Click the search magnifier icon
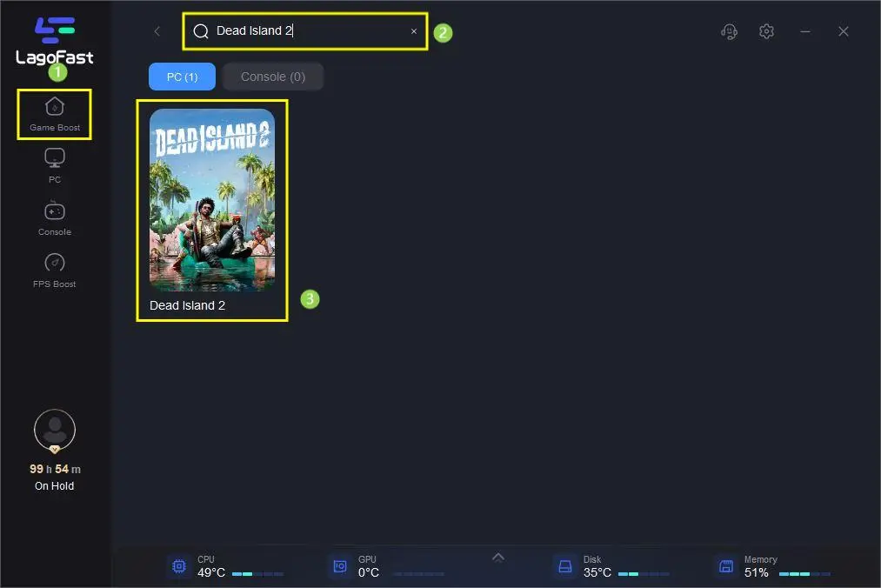 [x=201, y=31]
